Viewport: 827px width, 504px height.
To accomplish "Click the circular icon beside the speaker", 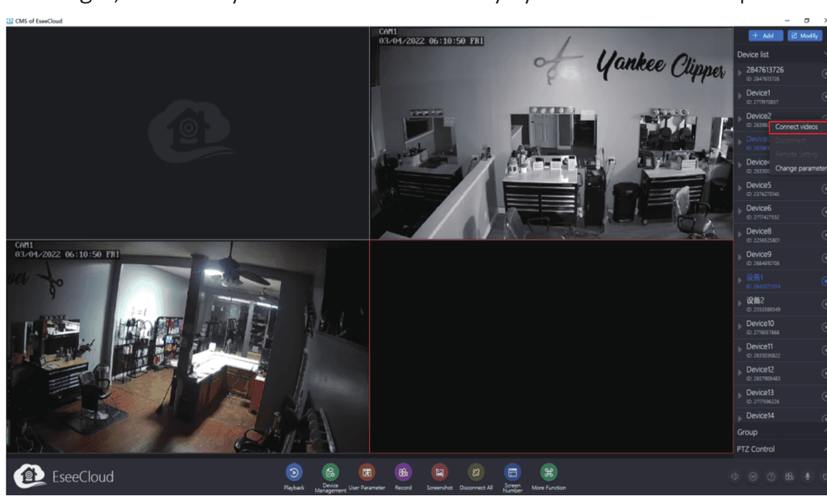I will tap(753, 477).
